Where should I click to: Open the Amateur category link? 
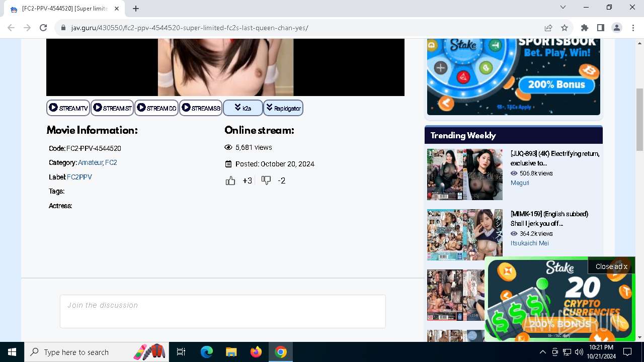point(90,162)
